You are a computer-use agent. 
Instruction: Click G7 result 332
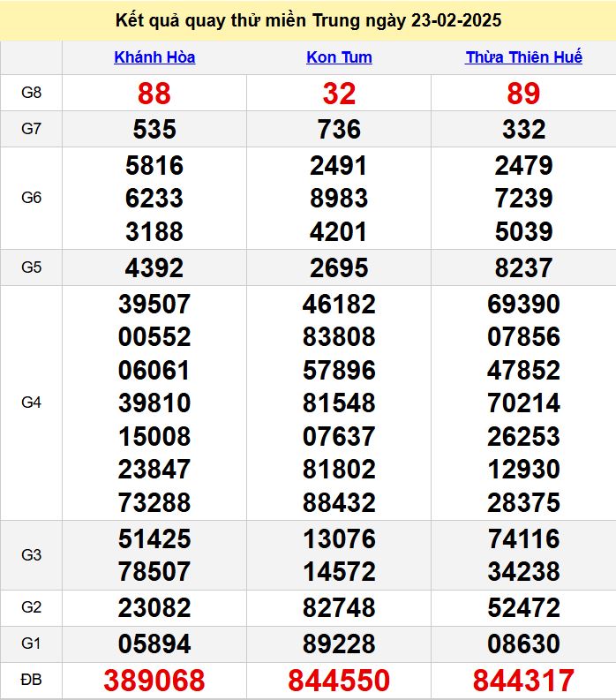coord(523,130)
